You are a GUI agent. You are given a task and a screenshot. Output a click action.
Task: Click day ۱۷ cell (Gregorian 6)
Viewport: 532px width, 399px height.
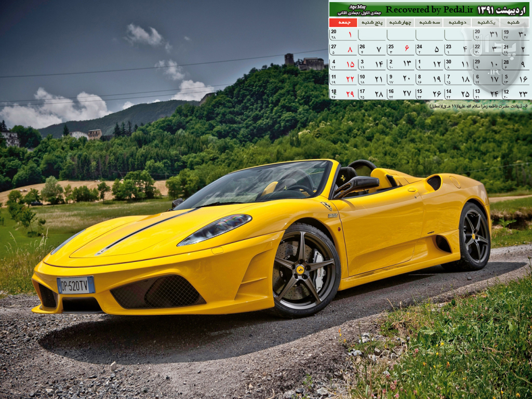(487, 79)
